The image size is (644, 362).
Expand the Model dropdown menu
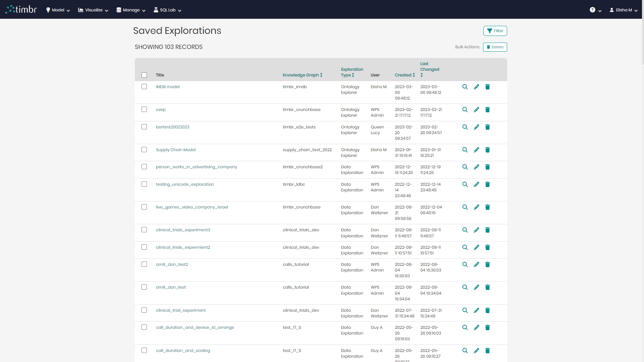[x=58, y=10]
